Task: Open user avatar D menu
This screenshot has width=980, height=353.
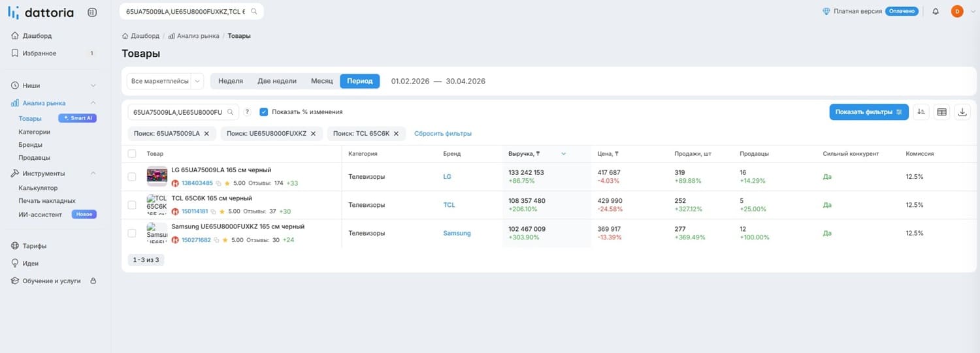Action: click(957, 11)
